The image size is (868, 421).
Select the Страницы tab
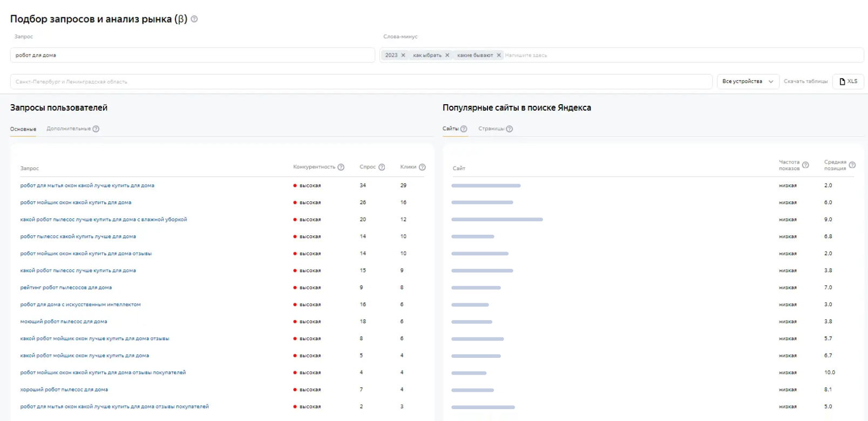point(491,129)
